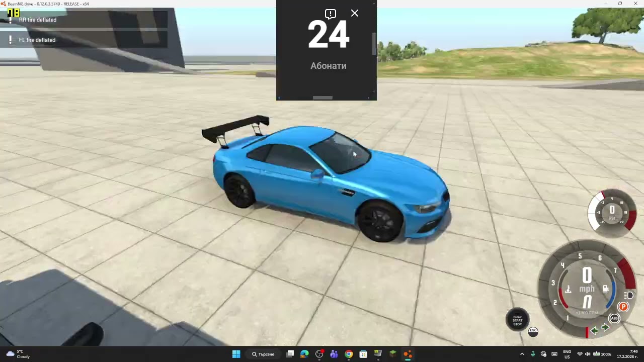This screenshot has width=644, height=362.
Task: Click the right turn signal arrow
Action: click(605, 328)
